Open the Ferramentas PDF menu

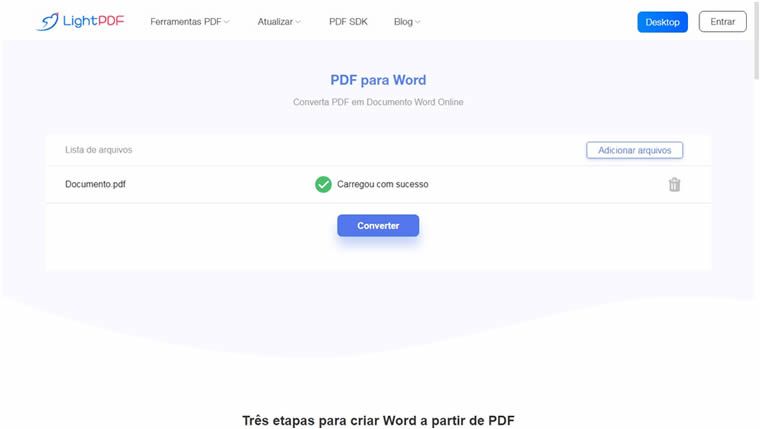click(x=190, y=22)
